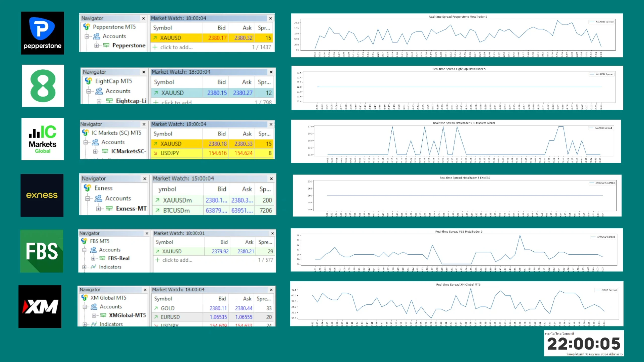The width and height of the screenshot is (644, 362).
Task: Expand the Exness-MT server node
Action: [98, 209]
